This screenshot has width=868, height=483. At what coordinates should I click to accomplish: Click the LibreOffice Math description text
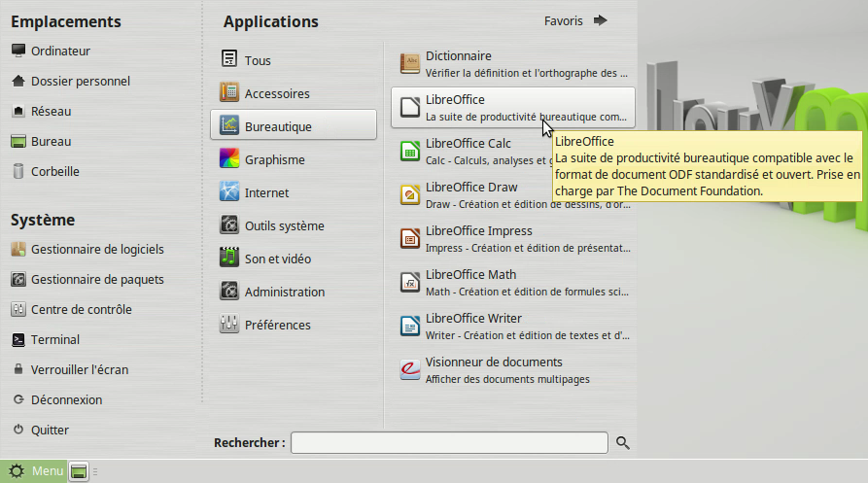[527, 293]
